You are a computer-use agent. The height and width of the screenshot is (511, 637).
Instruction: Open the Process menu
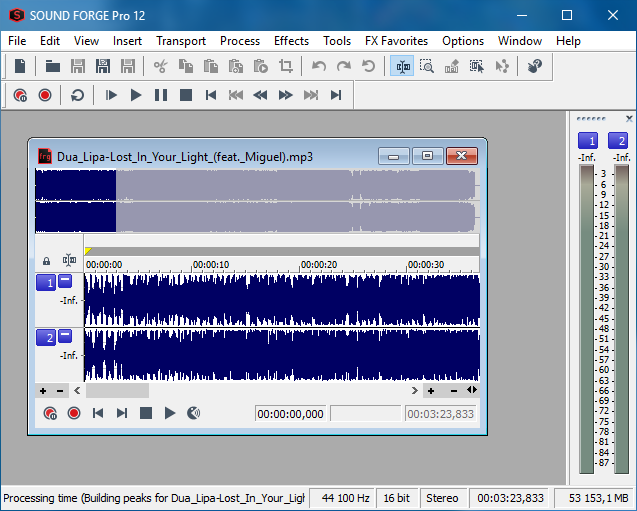pos(240,41)
